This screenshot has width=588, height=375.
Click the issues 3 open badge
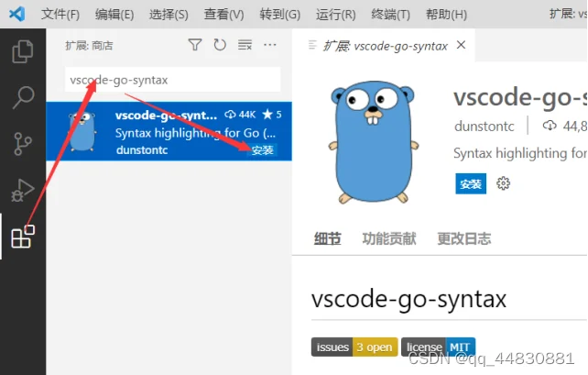[354, 347]
